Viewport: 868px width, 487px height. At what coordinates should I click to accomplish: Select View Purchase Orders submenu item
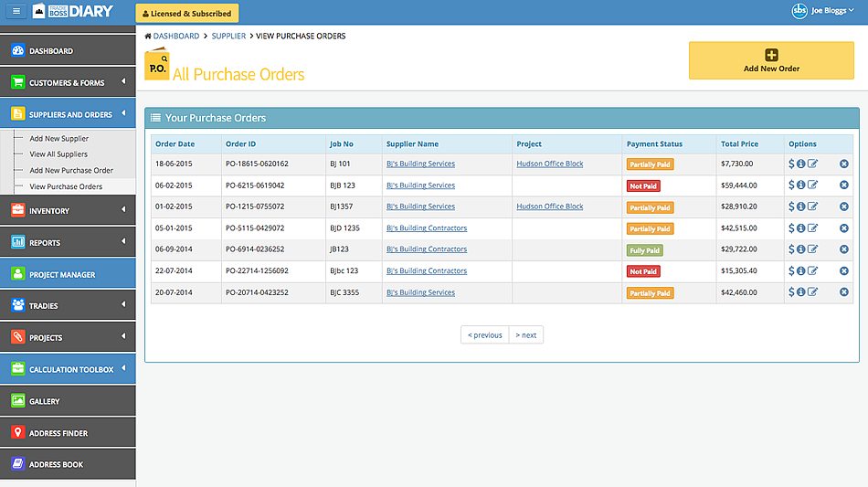pos(66,186)
